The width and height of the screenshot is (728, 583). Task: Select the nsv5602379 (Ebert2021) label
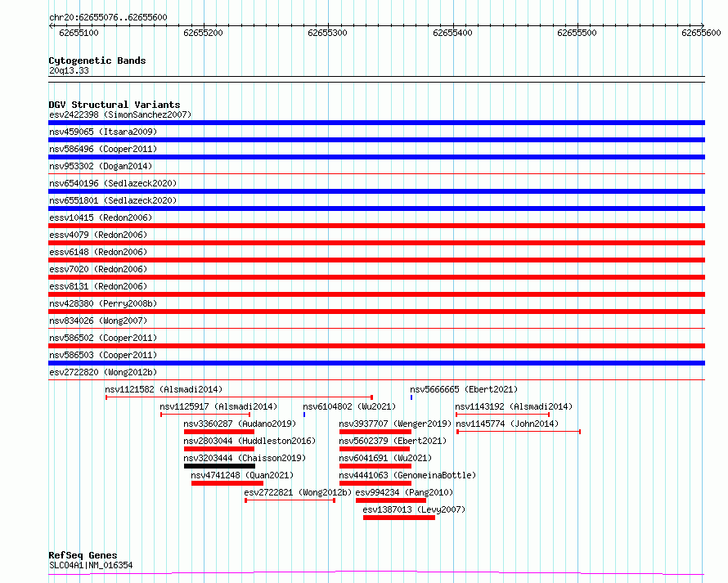tap(393, 441)
